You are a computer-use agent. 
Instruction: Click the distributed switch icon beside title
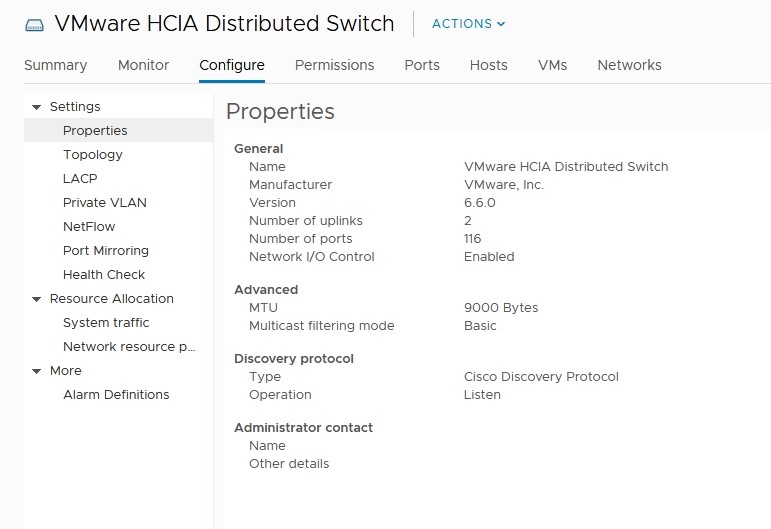click(x=34, y=25)
